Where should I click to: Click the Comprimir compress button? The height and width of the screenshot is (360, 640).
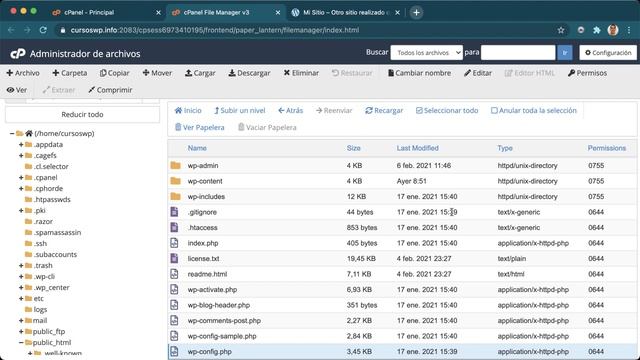[110, 90]
